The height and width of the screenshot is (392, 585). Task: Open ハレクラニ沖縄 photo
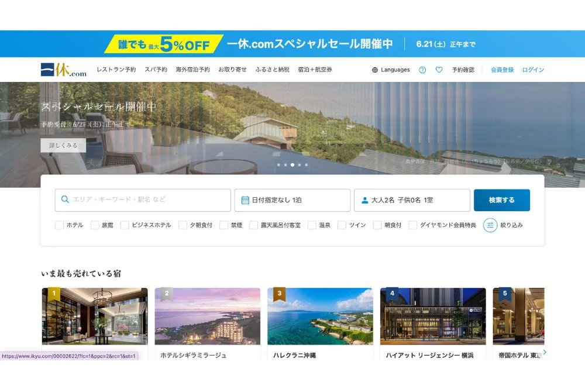(320, 317)
